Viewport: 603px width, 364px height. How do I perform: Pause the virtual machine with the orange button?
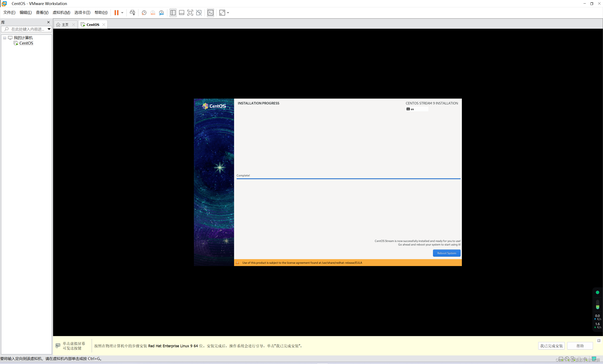point(116,13)
